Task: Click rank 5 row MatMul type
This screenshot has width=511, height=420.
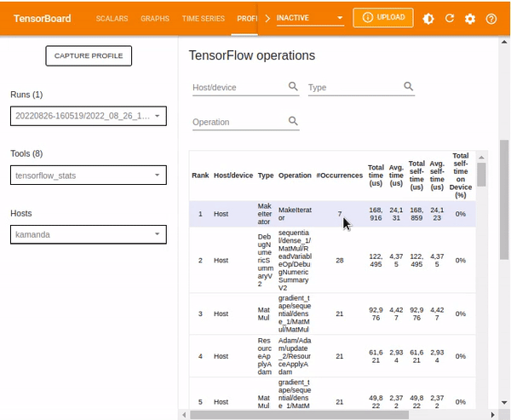Action: (264, 402)
